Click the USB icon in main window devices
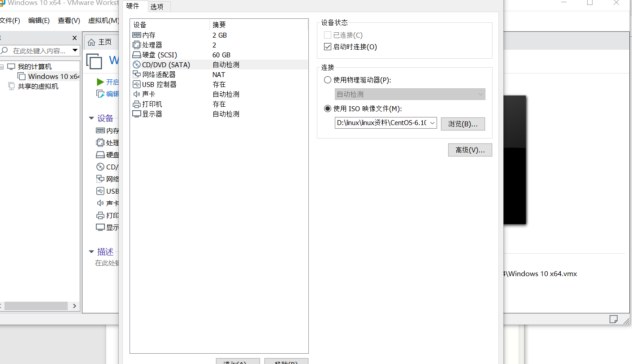The width and height of the screenshot is (632, 364). coord(100,191)
